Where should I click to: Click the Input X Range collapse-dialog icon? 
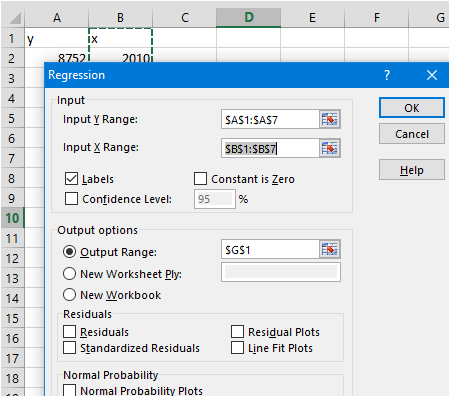click(x=330, y=148)
